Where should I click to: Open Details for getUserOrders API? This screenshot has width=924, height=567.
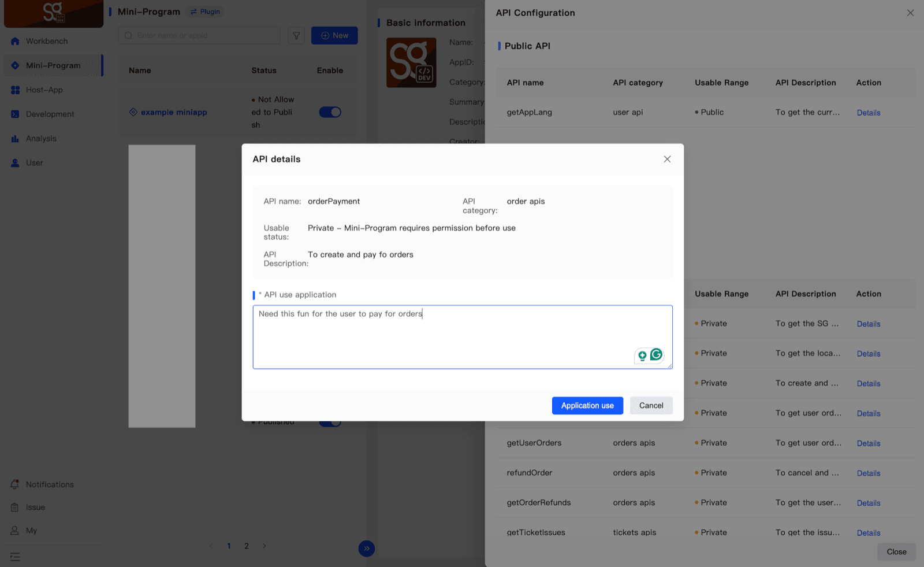point(869,443)
